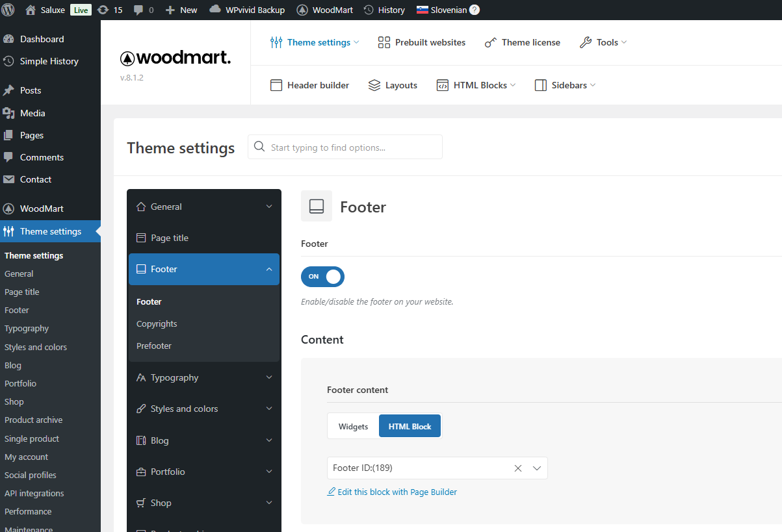
Task: Open the Copyrights subsection
Action: 157,323
